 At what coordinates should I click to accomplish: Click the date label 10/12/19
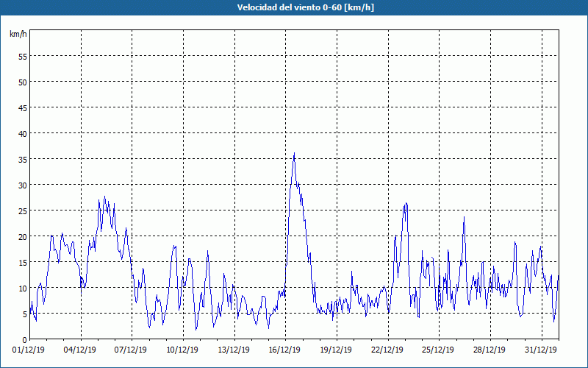(182, 350)
